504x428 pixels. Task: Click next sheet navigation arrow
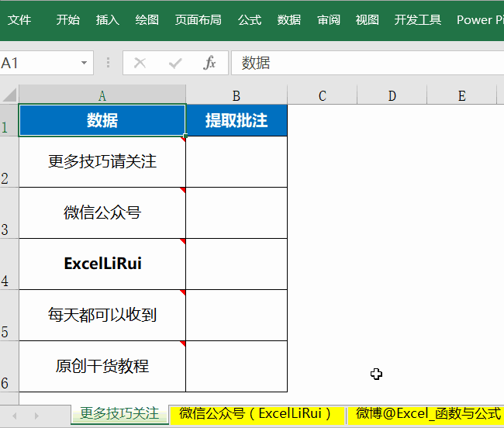coord(36,416)
